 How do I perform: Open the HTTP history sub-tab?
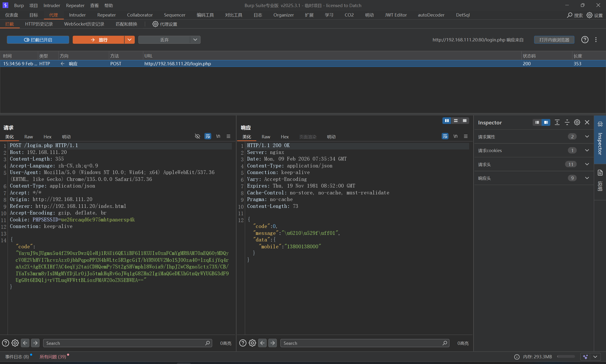coord(39,24)
